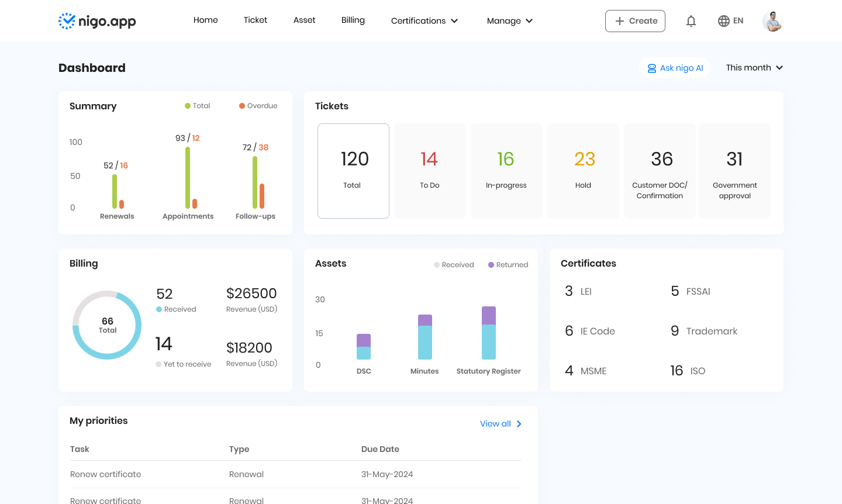The height and width of the screenshot is (504, 842).
Task: Open the user profile avatar
Action: pos(772,21)
